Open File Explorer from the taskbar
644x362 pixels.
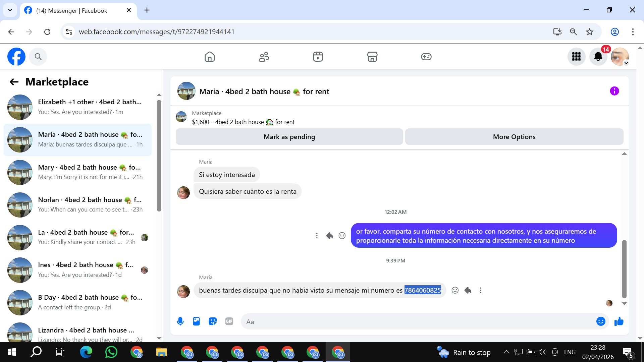click(x=161, y=352)
